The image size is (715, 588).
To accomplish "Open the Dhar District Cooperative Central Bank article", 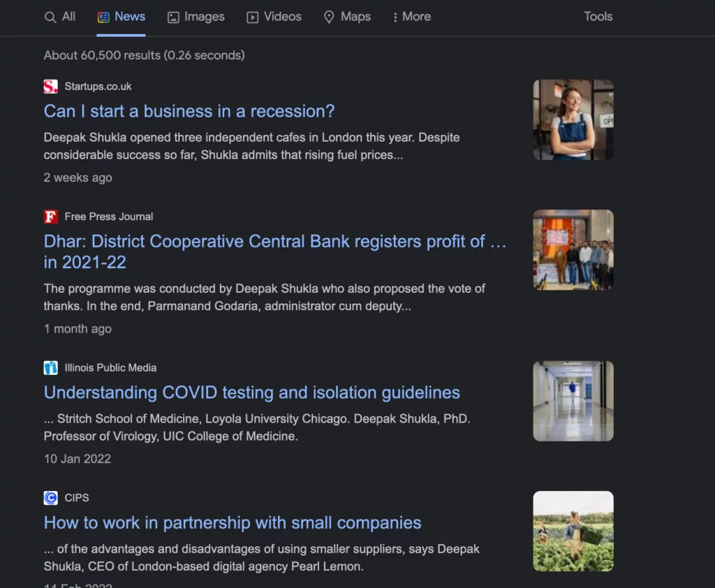I will [x=275, y=252].
